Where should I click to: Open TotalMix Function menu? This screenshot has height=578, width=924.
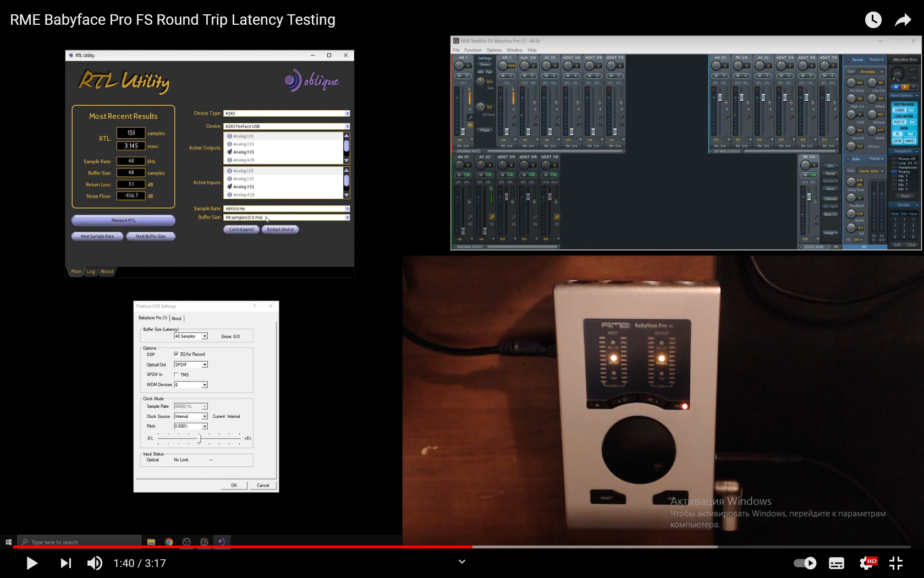pyautogui.click(x=472, y=50)
